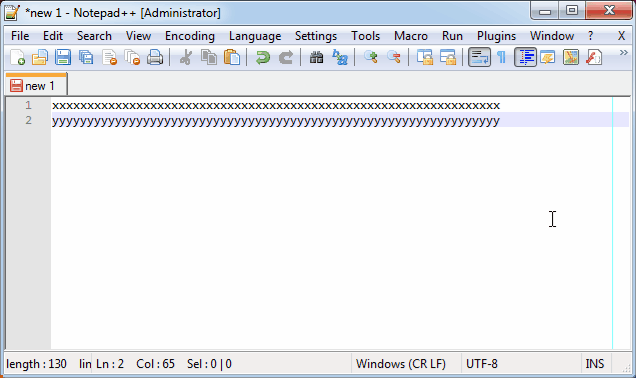This screenshot has height=378, width=636.
Task: Expand hidden toolbar icons with chevron
Action: (x=623, y=53)
